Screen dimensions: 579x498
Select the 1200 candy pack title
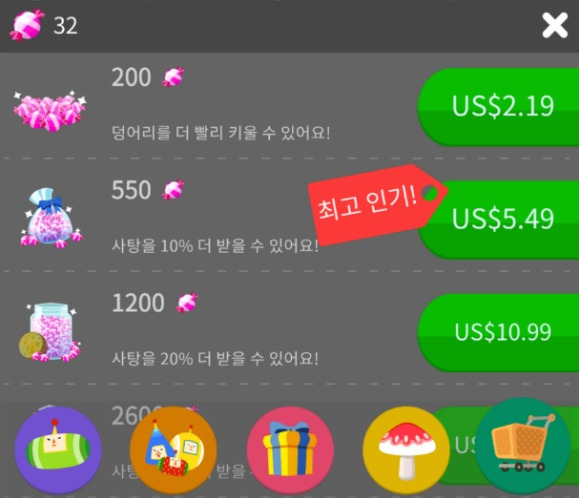[x=155, y=303]
